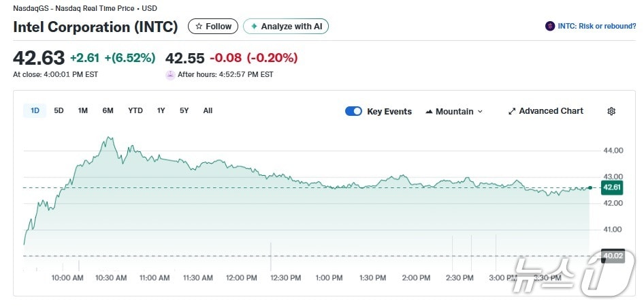Select the 1D time range tab
The height and width of the screenshot is (306, 644).
pos(35,110)
